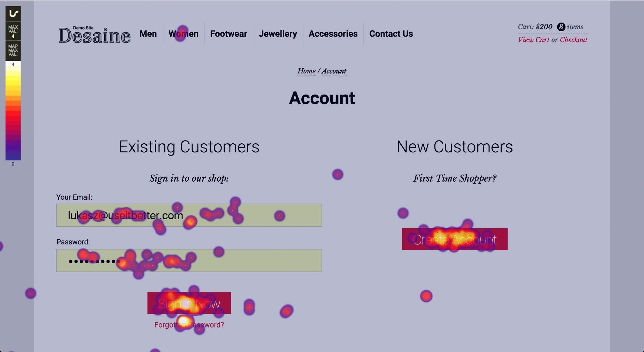
Task: Click the Checkout link
Action: coord(574,40)
